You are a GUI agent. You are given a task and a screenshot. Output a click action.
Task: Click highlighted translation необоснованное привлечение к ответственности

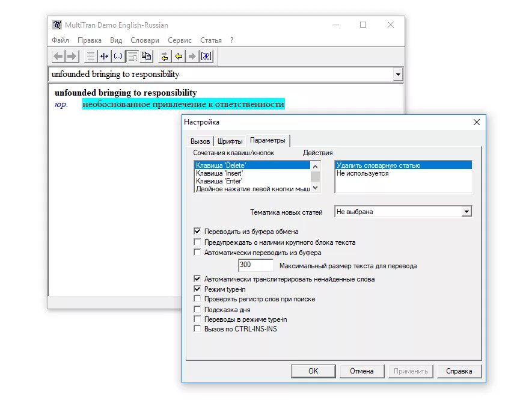coord(183,104)
